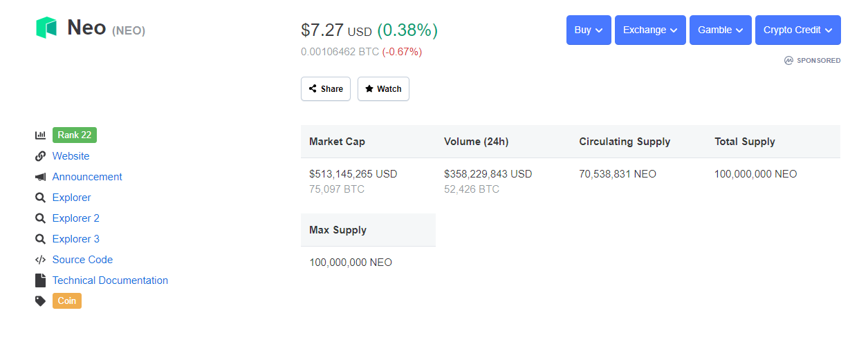The image size is (868, 344).
Task: Share this Neo page
Action: pos(326,89)
